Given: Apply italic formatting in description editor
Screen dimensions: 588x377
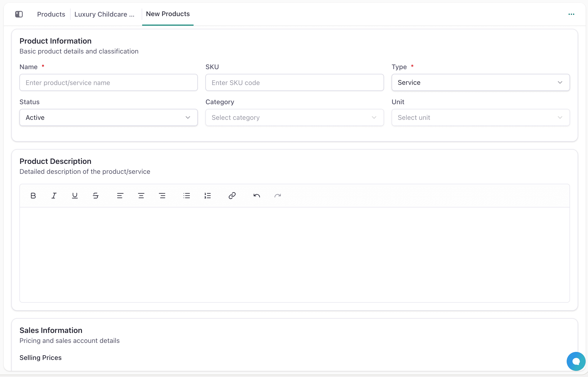Looking at the screenshot, I should tap(54, 196).
